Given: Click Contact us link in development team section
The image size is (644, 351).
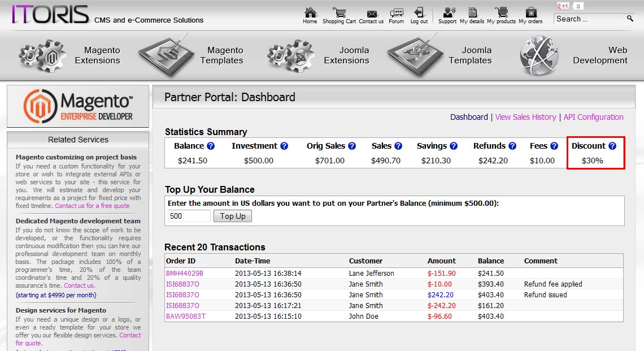Looking at the screenshot, I should coord(79,285).
